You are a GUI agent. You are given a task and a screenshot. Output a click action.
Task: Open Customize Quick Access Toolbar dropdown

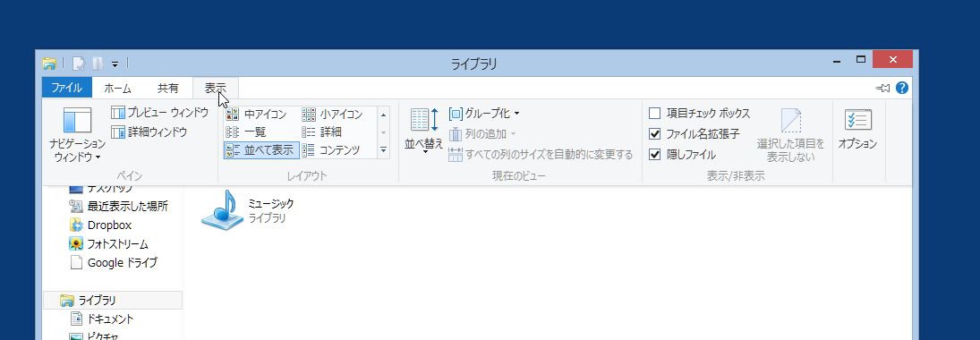tap(115, 64)
